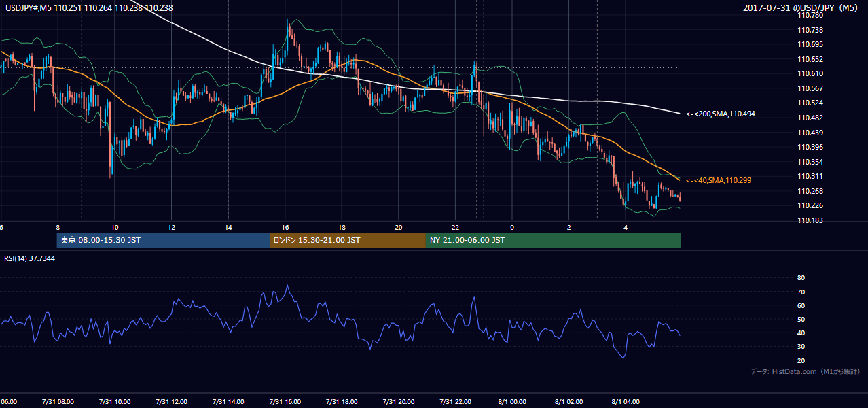Click price axis value 110.524

click(810, 103)
